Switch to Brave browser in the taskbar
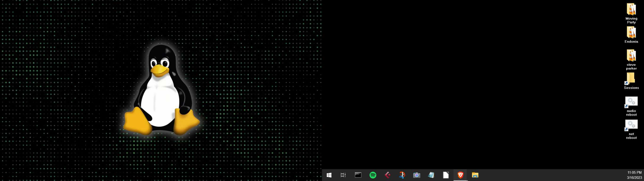 click(x=461, y=175)
